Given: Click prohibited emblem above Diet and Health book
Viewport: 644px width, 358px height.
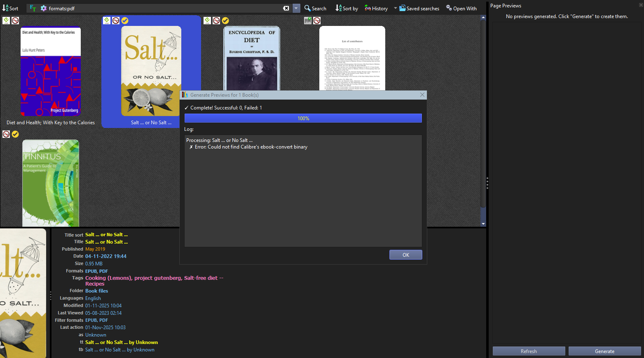Looking at the screenshot, I should pos(15,21).
